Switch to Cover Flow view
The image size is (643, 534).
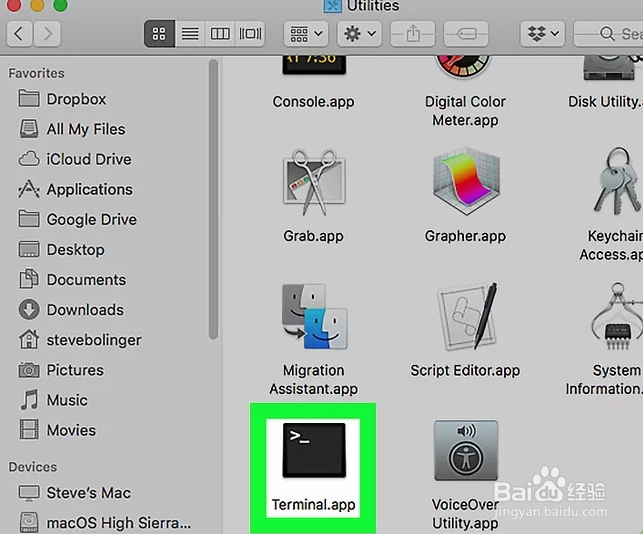point(250,33)
